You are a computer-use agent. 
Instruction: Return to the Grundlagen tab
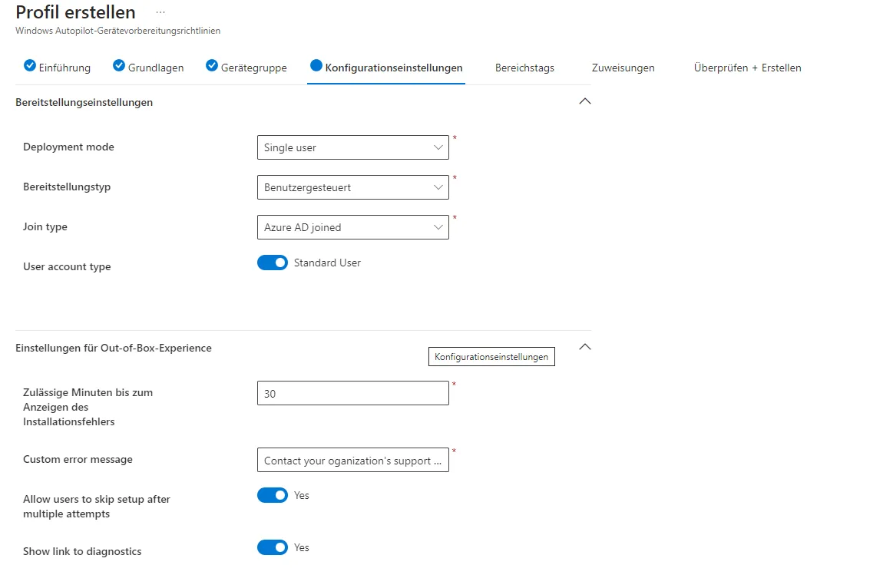tap(156, 68)
